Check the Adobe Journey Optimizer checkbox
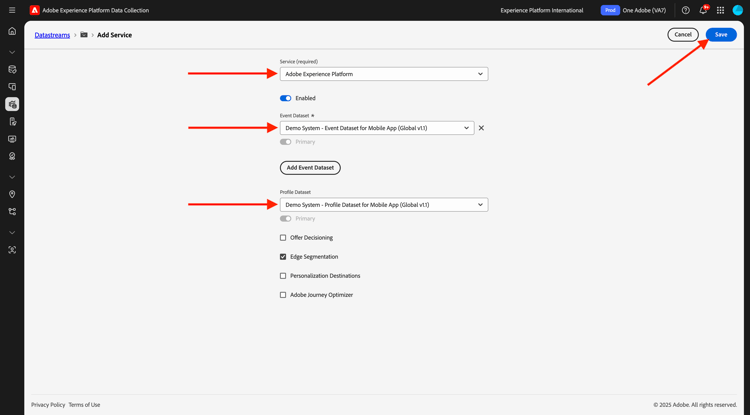Screen dimensions: 750x415 (283, 295)
